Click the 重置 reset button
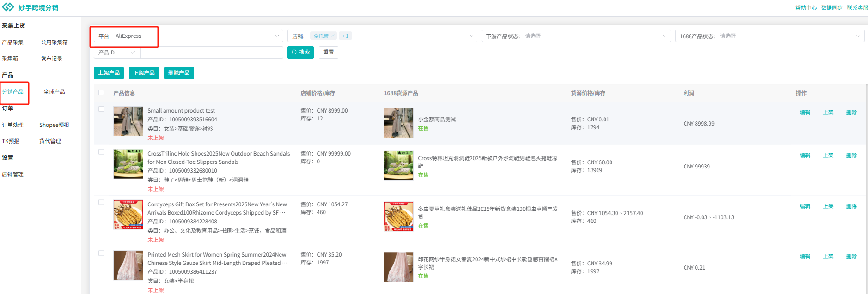The height and width of the screenshot is (294, 868). point(329,52)
